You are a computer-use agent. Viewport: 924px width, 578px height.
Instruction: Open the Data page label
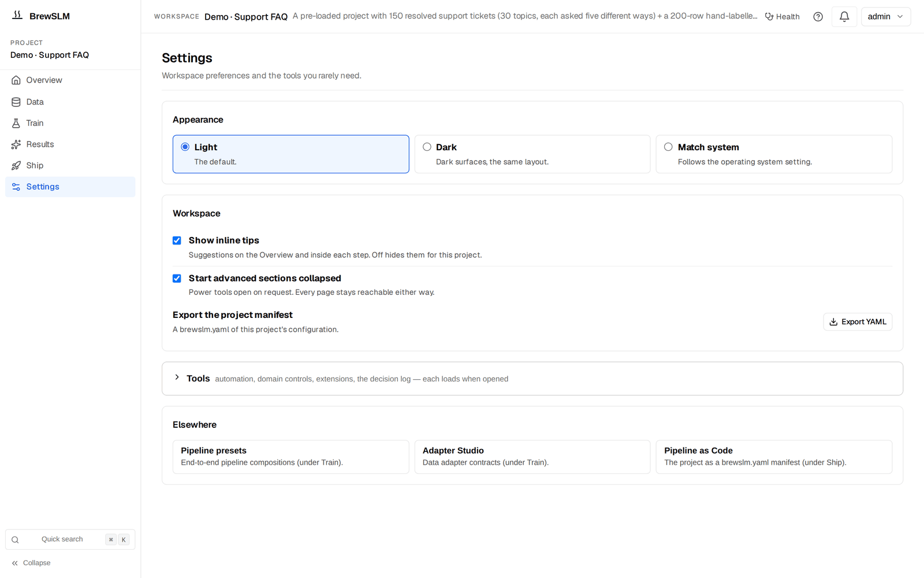click(35, 102)
